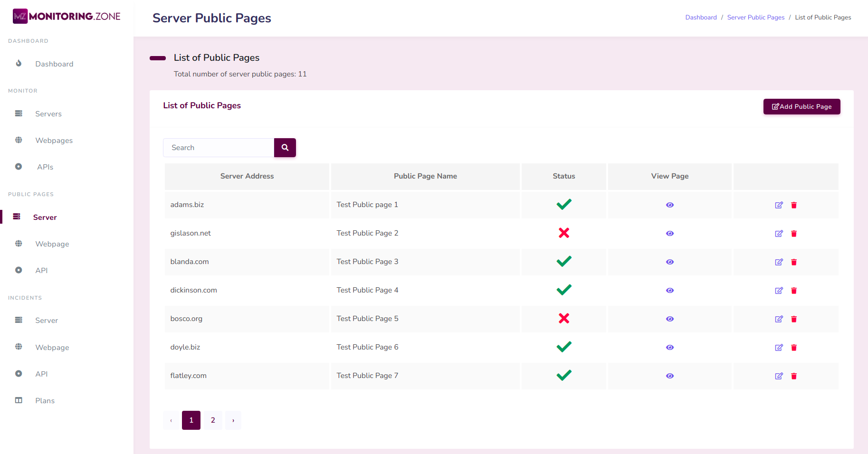Open Servers under Monitor section
Viewport: 868px width, 454px height.
tap(48, 114)
